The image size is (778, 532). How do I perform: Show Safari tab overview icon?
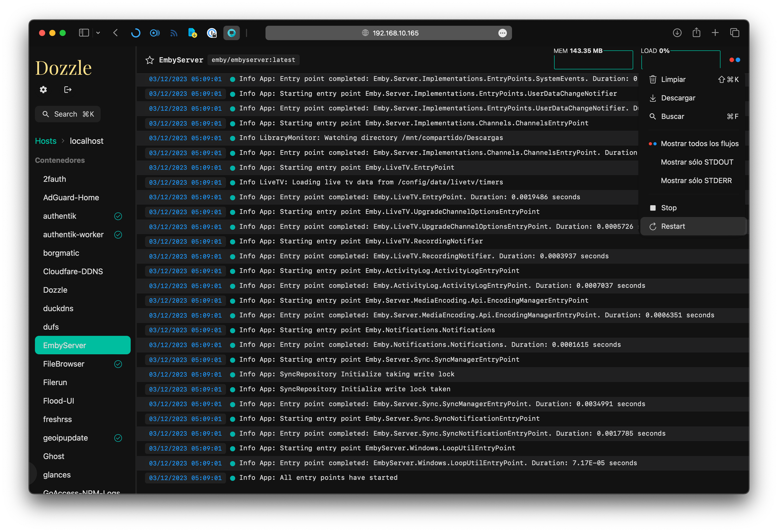coord(734,33)
